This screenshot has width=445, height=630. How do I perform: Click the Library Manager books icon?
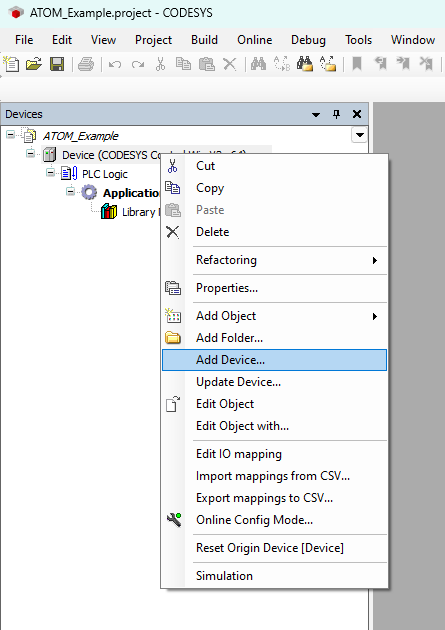(x=109, y=211)
